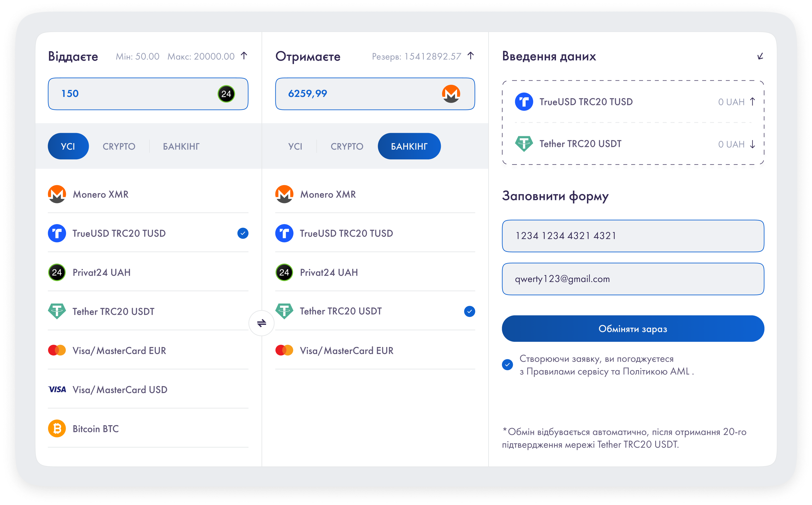The width and height of the screenshot is (812, 505).
Task: Expand the reserve arrow in the Отримаєте header
Action: (471, 56)
